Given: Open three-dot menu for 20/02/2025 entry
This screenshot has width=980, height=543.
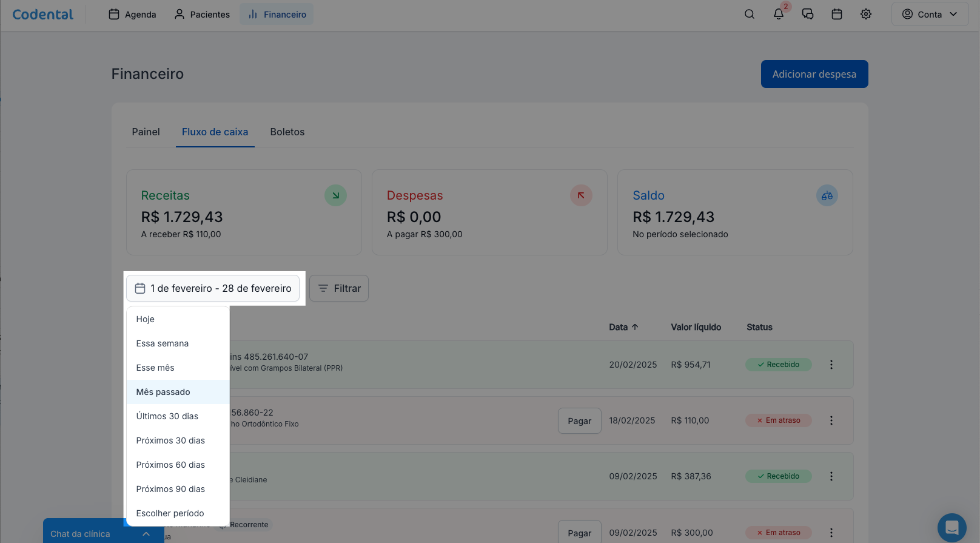Looking at the screenshot, I should (x=831, y=365).
